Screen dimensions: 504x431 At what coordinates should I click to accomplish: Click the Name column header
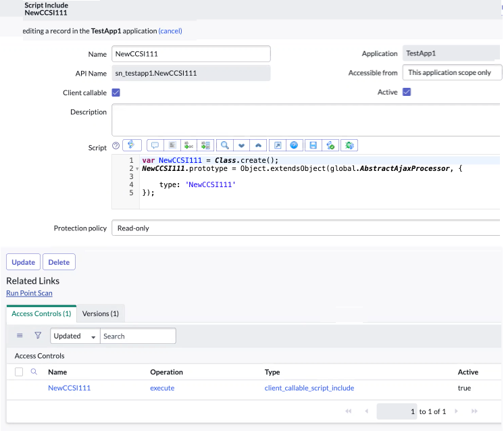(x=57, y=372)
